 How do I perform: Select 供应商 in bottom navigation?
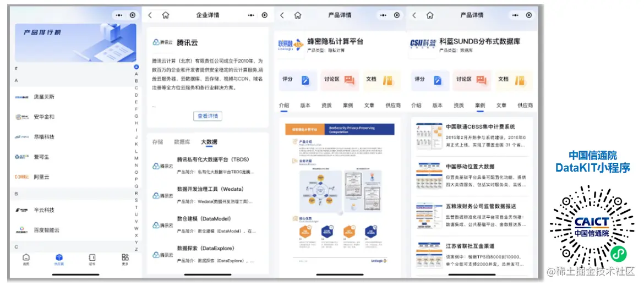click(x=59, y=260)
